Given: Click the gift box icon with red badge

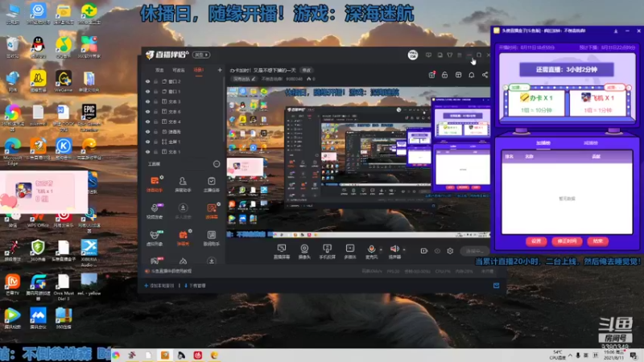Looking at the screenshot, I should pos(431,75).
